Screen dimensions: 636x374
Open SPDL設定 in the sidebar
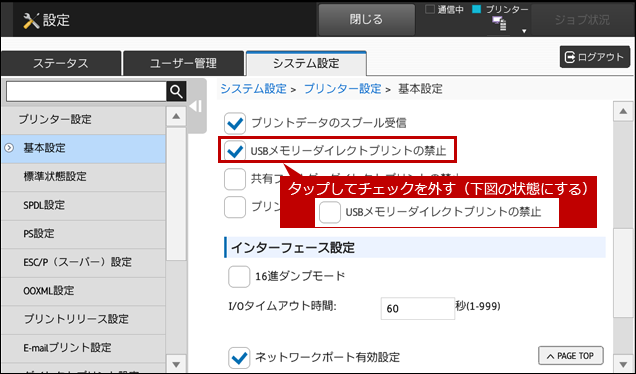84,205
